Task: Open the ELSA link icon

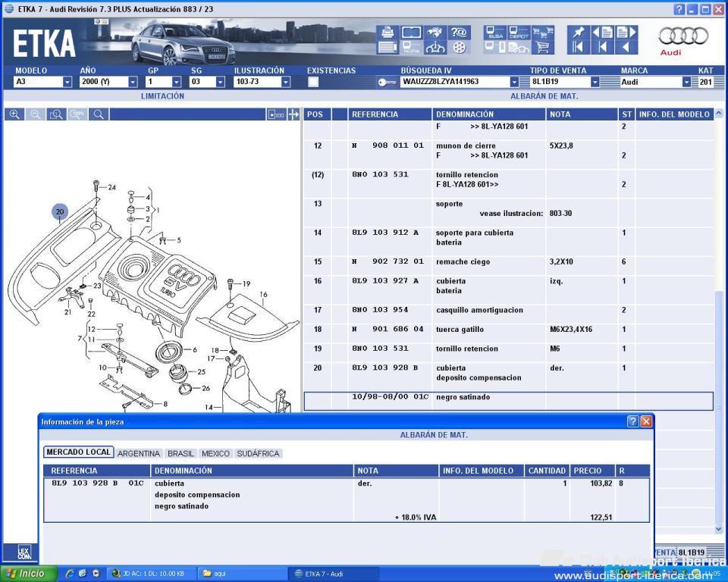Action: pos(495,32)
